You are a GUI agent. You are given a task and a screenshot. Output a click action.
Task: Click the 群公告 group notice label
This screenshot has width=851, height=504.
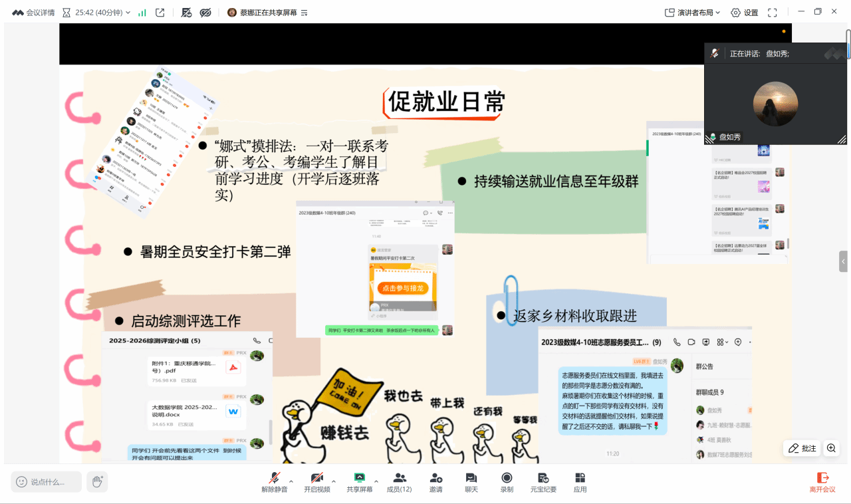pos(705,366)
